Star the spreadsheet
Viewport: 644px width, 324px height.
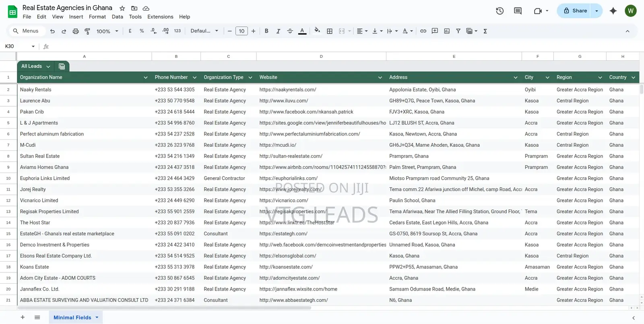point(122,8)
